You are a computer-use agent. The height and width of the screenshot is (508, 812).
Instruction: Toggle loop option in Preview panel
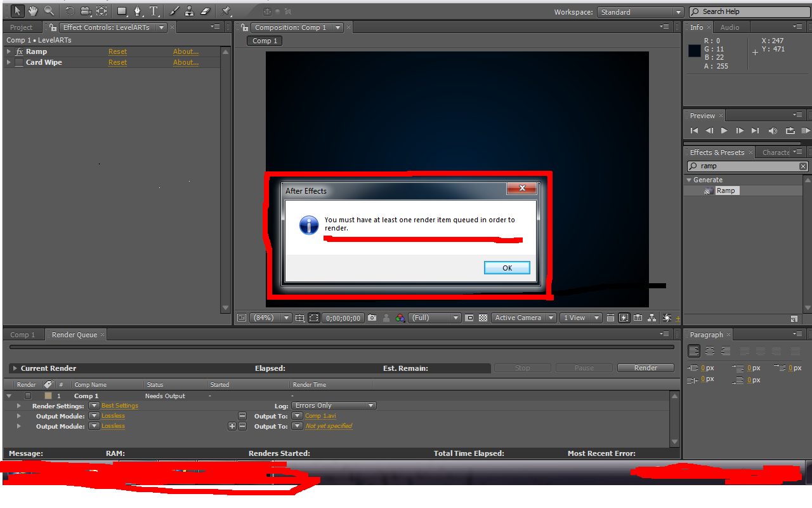point(790,131)
